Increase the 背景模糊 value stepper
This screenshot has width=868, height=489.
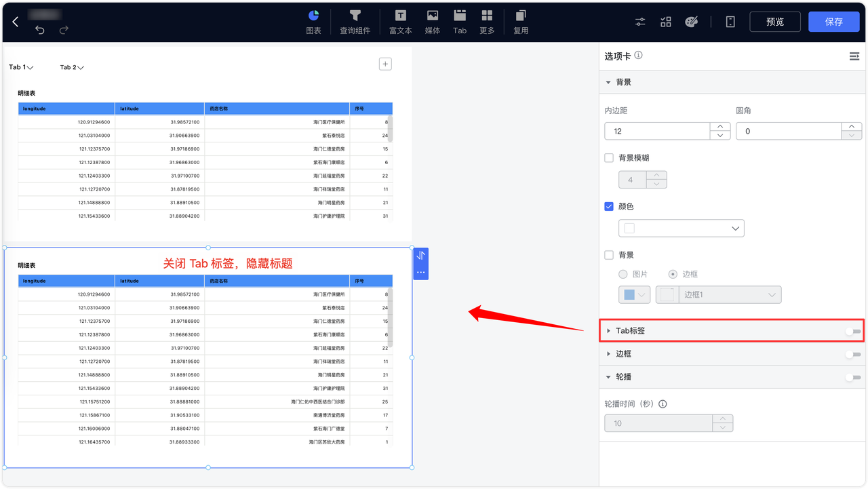[656, 176]
